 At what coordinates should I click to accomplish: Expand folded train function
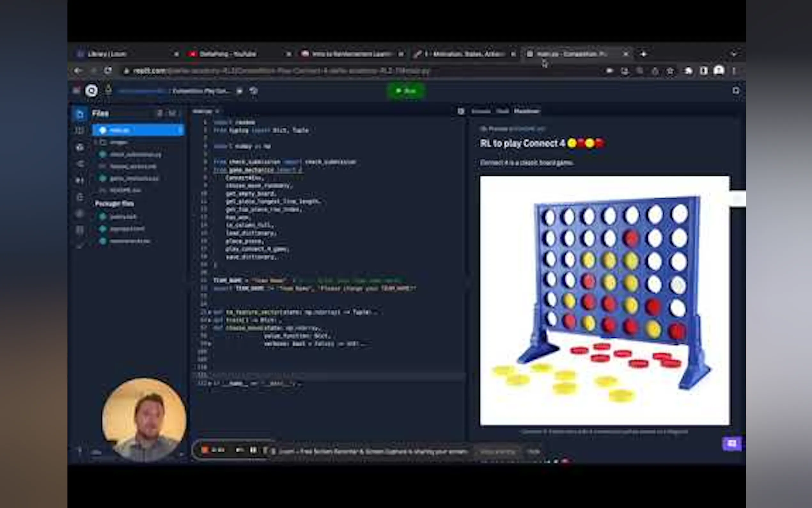click(209, 320)
